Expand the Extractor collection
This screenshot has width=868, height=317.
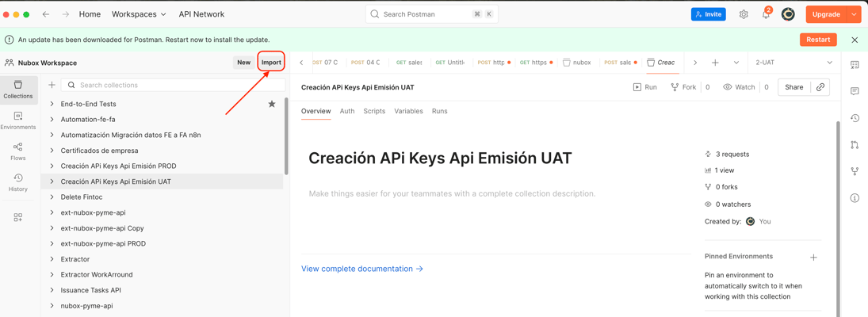(x=52, y=259)
